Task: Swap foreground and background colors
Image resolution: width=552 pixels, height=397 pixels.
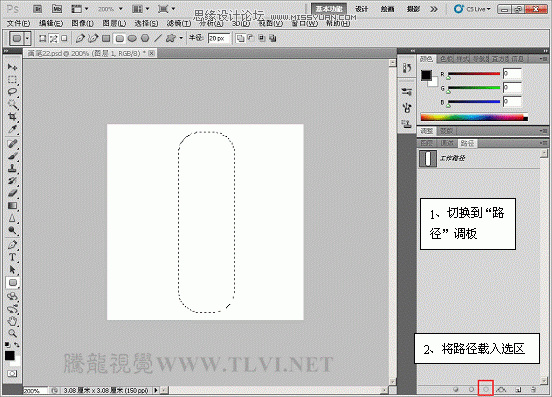Action: click(x=17, y=345)
